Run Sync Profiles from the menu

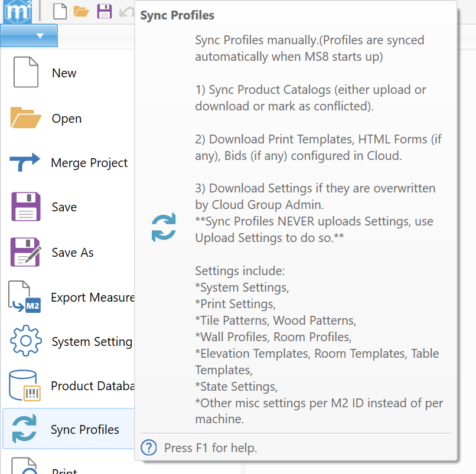(x=84, y=430)
